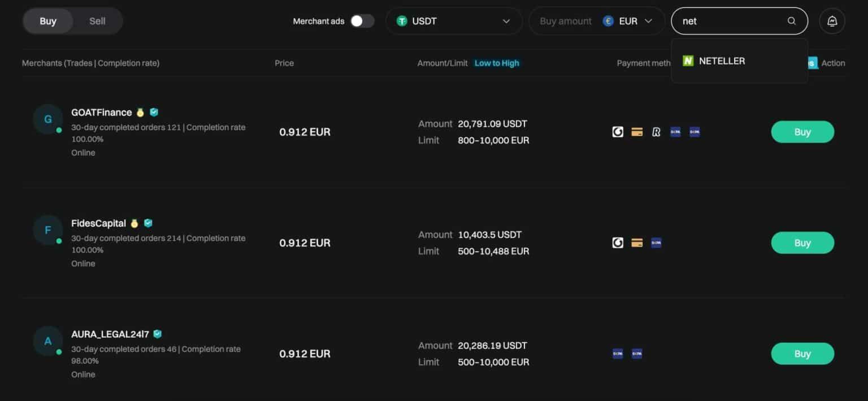Open the USDT coin dropdown

tap(454, 21)
